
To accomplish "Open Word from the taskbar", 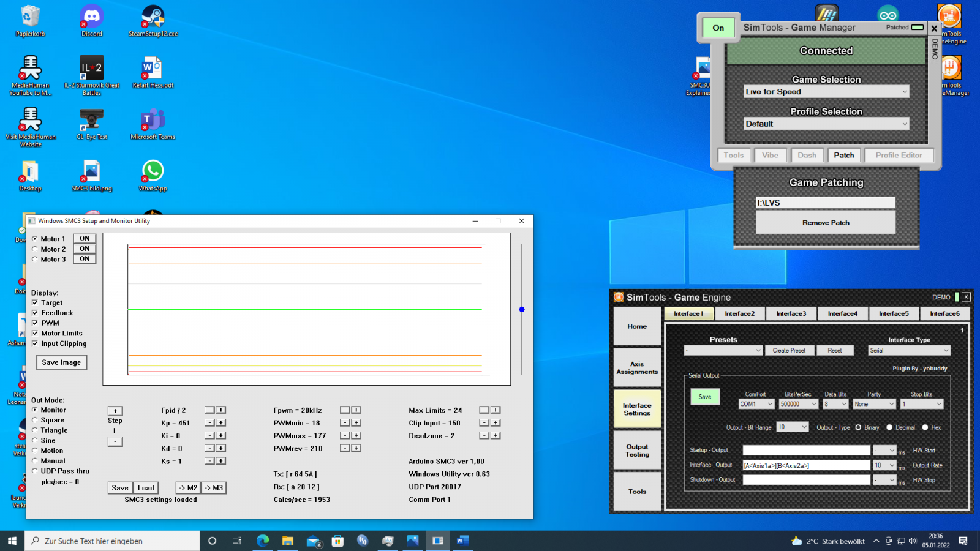I will click(462, 541).
